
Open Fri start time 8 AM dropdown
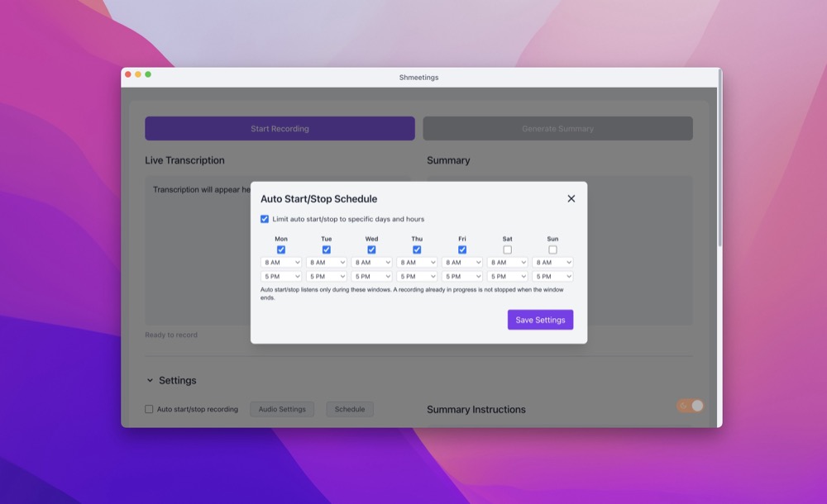462,262
